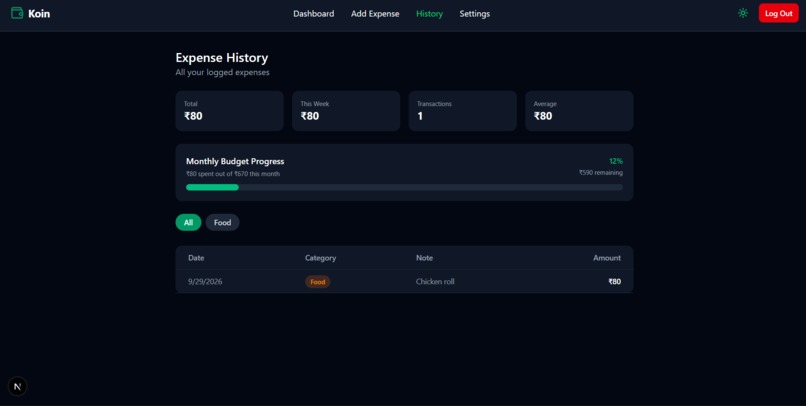Click the Total ₹80 stat card
The height and width of the screenshot is (406, 806).
click(230, 111)
